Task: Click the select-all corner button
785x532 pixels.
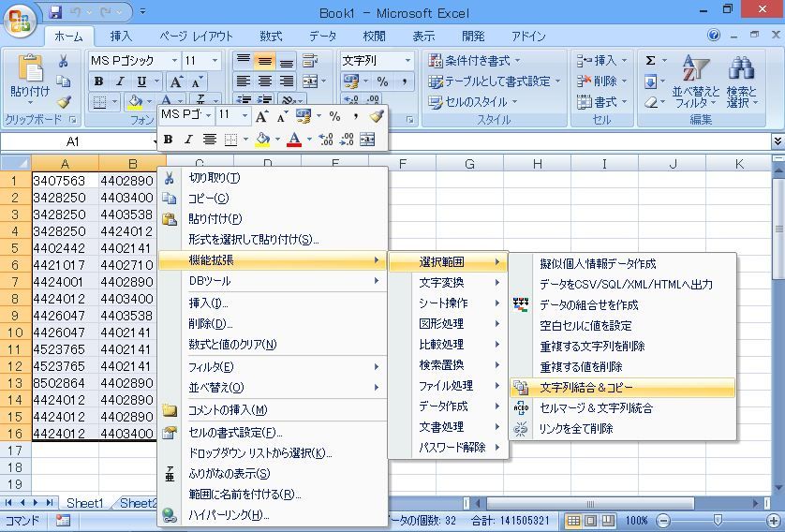Action: click(x=16, y=164)
